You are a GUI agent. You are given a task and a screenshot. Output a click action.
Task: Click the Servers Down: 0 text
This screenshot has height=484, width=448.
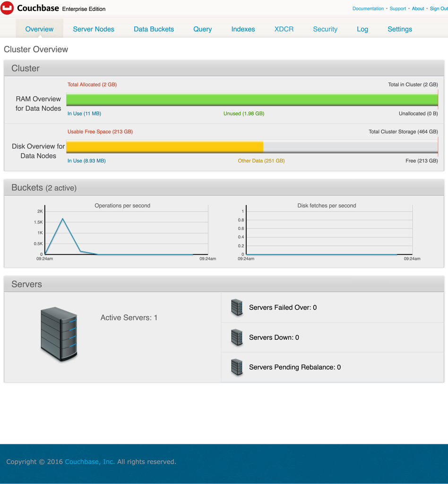[274, 337]
